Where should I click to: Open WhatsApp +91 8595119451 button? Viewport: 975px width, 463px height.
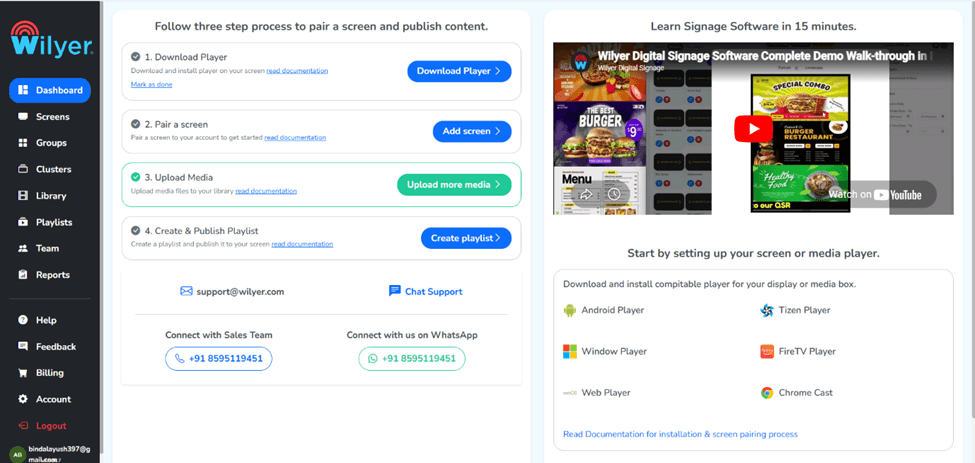point(412,359)
